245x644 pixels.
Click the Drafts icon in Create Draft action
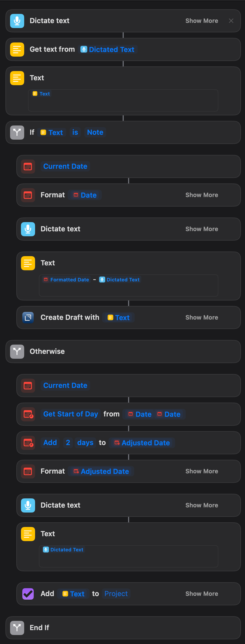coord(28,318)
